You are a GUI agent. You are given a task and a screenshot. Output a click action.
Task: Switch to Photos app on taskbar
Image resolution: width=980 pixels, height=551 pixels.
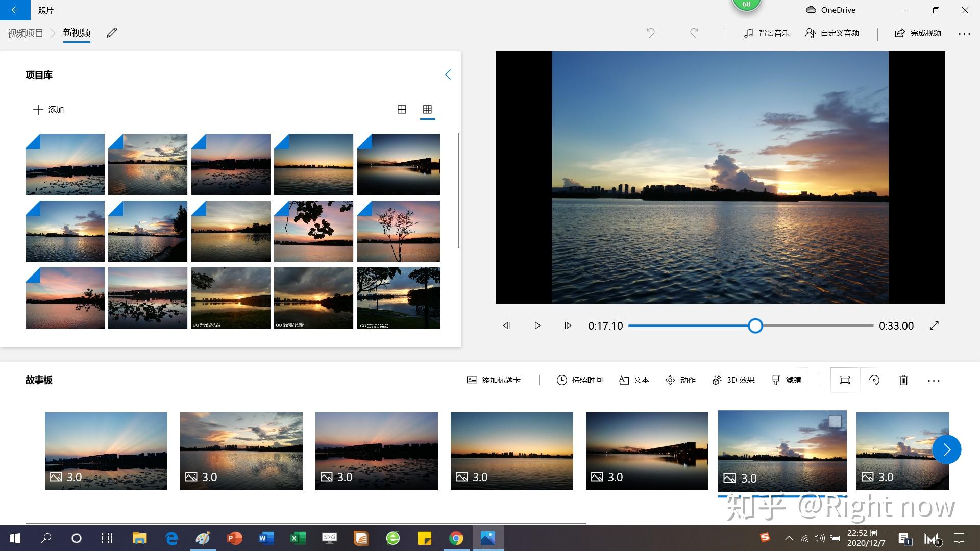(x=488, y=538)
